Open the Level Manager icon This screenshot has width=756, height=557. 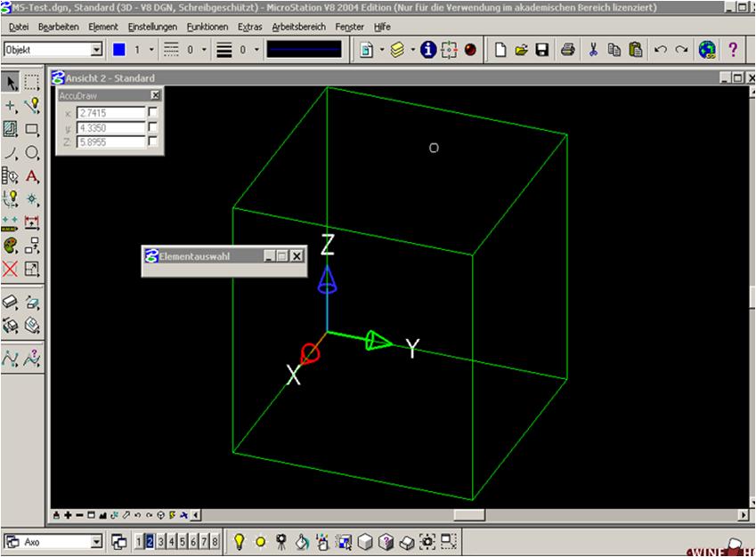(x=399, y=51)
